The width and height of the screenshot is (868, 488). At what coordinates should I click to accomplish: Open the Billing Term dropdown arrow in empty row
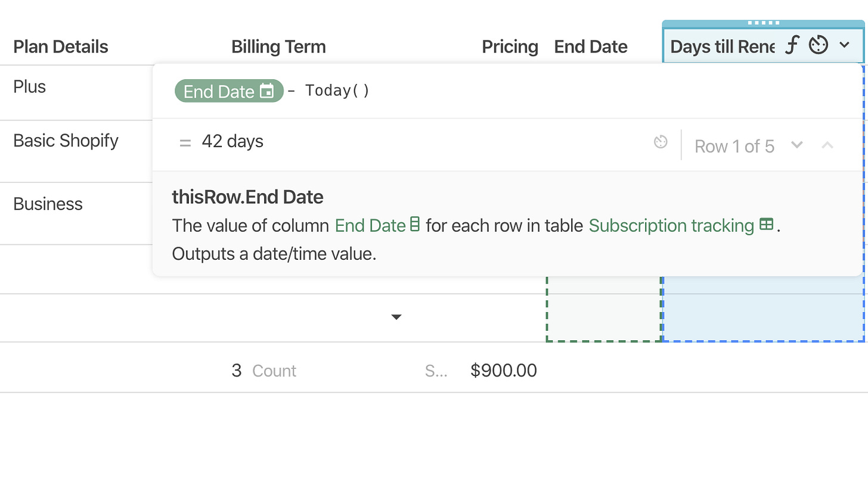click(x=396, y=317)
